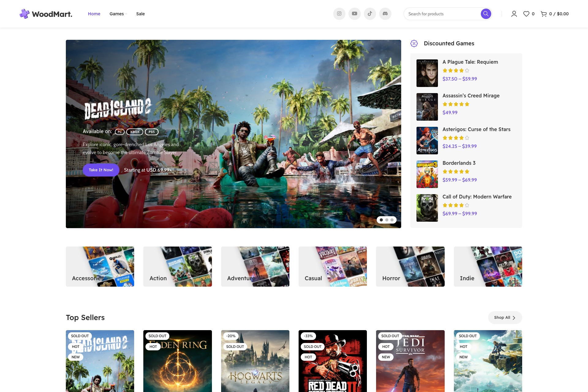Image resolution: width=588 pixels, height=392 pixels.
Task: Click the $37.50 – $59.99 Plague Tale price
Action: pos(460,79)
